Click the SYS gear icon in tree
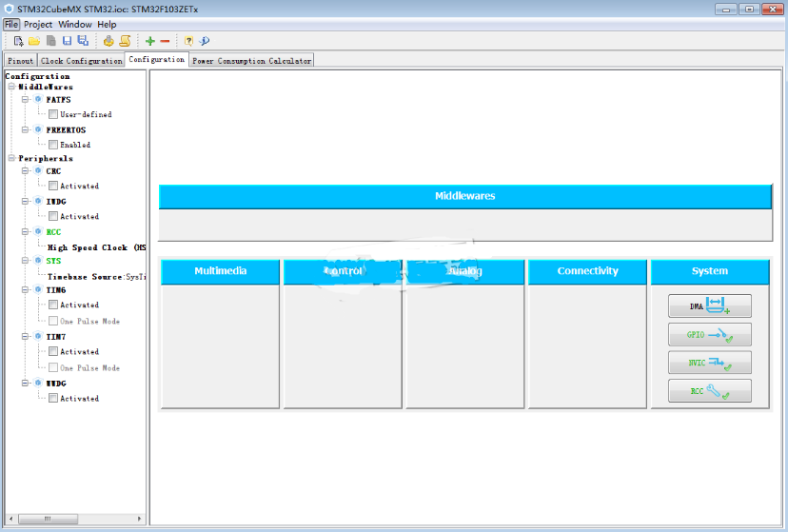788x532 pixels. click(x=38, y=260)
